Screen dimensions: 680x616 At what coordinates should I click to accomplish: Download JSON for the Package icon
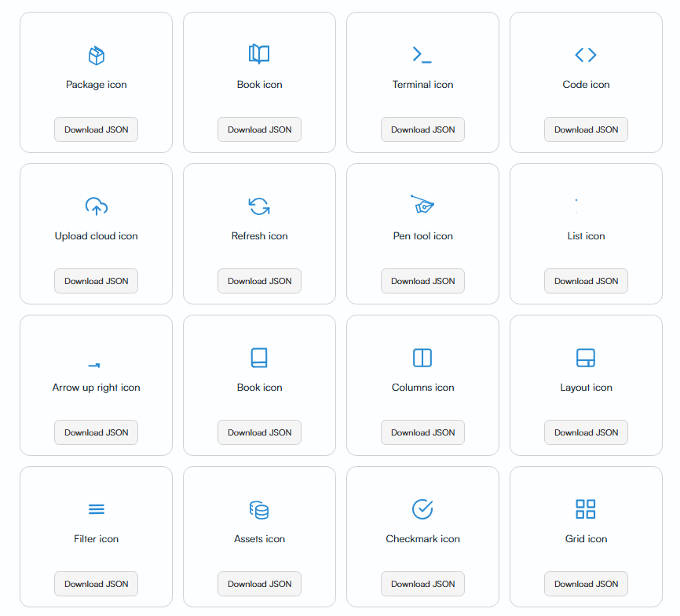pyautogui.click(x=96, y=129)
